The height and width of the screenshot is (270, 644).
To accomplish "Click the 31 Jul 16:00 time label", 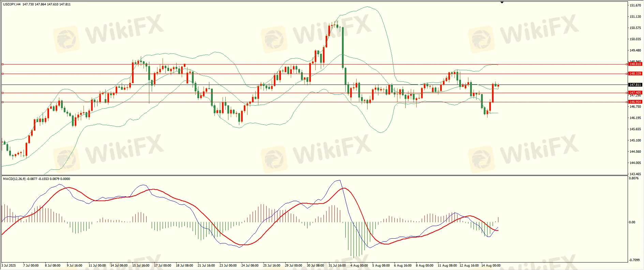I will pyautogui.click(x=337, y=266).
